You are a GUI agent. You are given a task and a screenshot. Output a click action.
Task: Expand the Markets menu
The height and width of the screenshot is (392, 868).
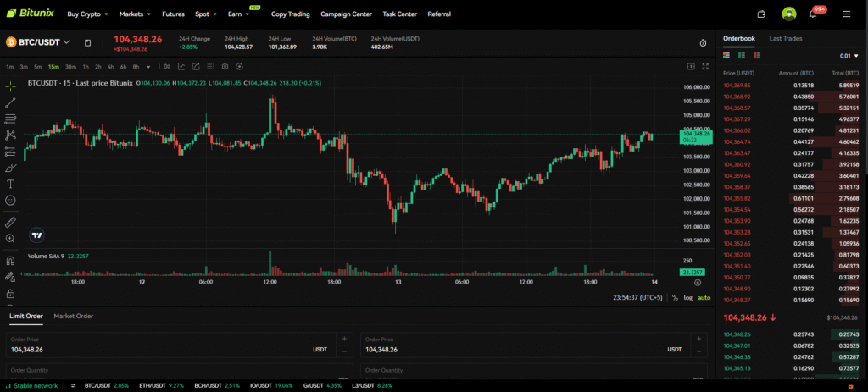tap(135, 14)
